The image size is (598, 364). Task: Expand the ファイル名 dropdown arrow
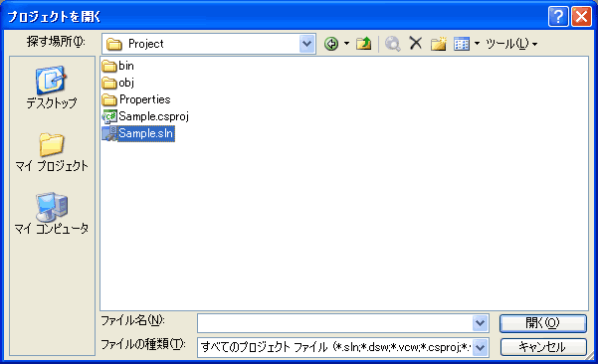481,323
